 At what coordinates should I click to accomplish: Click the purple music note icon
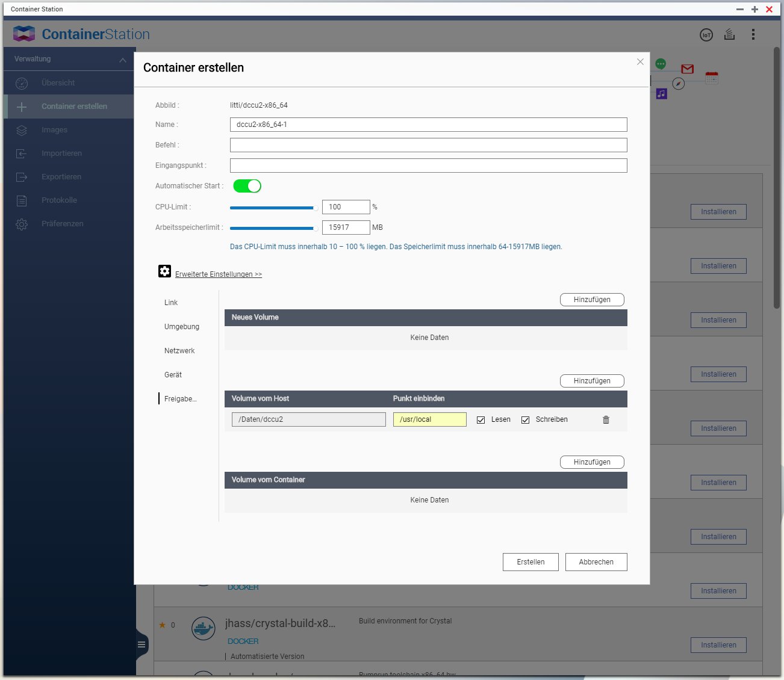click(662, 94)
